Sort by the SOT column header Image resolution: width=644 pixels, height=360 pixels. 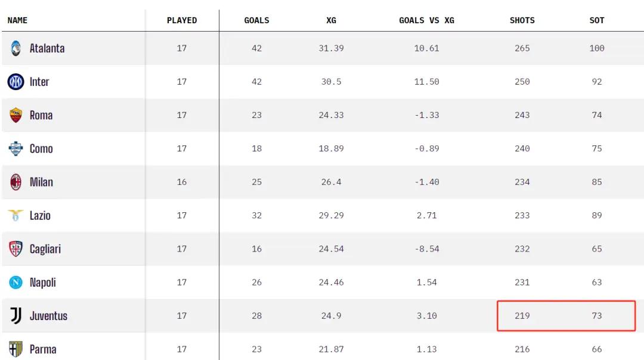click(597, 20)
